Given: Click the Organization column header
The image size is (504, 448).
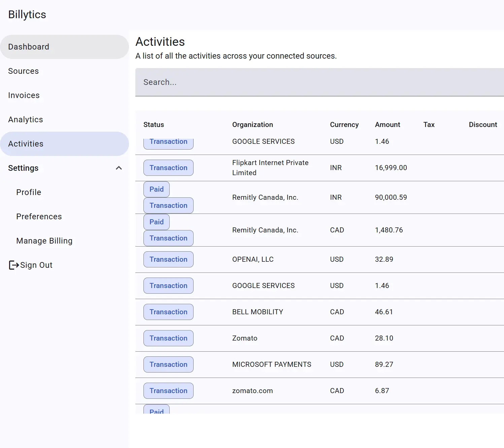Looking at the screenshot, I should pos(253,125).
